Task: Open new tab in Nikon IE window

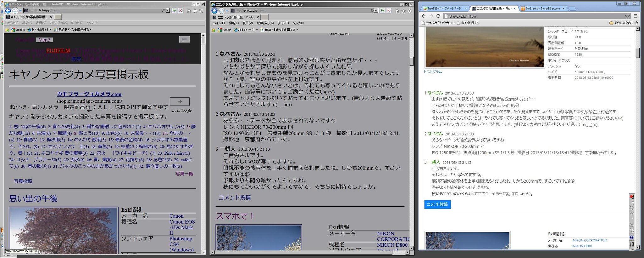Action: (x=265, y=17)
